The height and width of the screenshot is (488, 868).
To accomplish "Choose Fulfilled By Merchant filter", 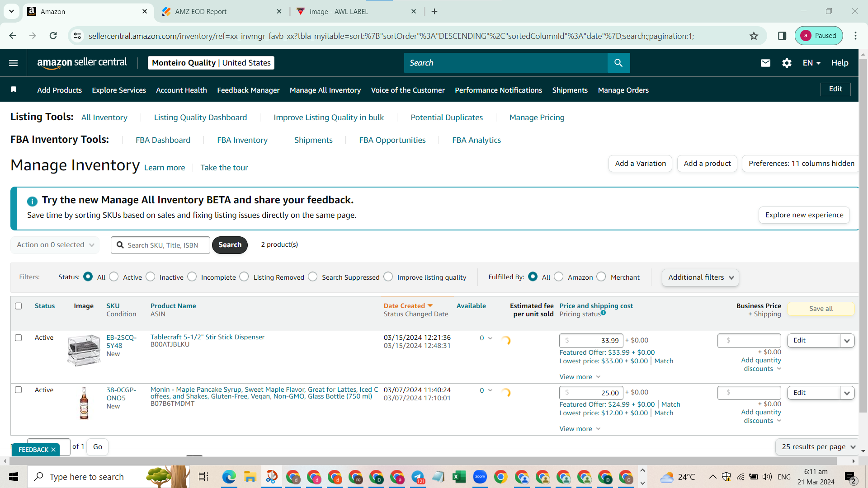I will 601,277.
